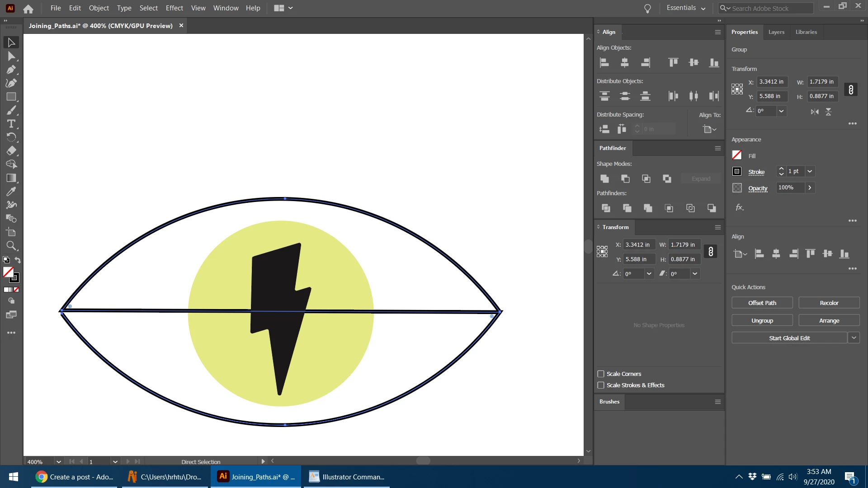The height and width of the screenshot is (488, 868).
Task: Select the Rectangle tool
Action: [x=11, y=97]
